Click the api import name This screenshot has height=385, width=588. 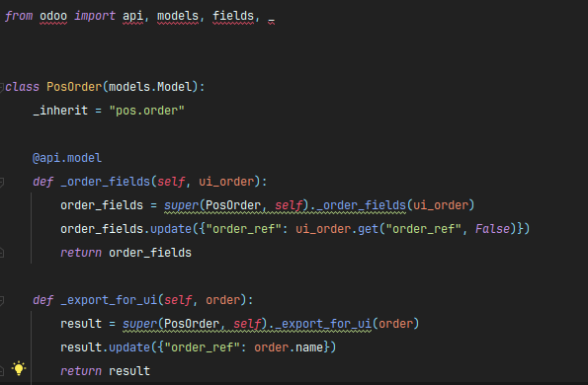[132, 16]
